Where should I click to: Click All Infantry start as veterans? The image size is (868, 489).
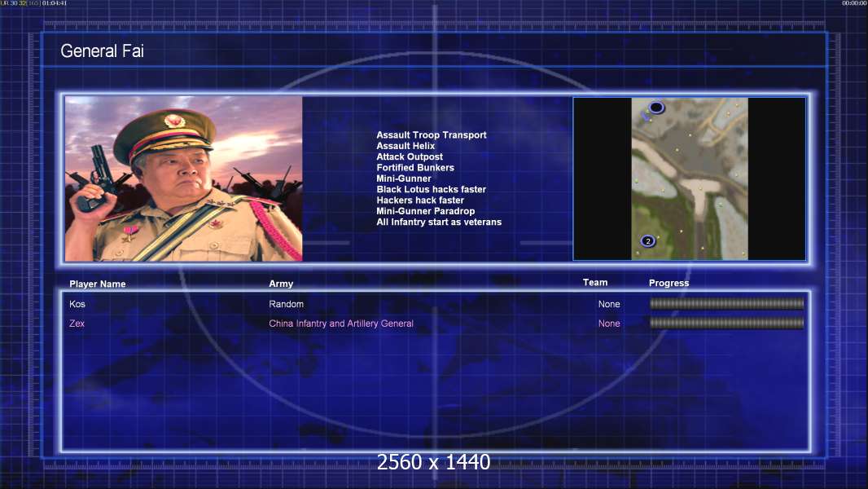click(439, 222)
